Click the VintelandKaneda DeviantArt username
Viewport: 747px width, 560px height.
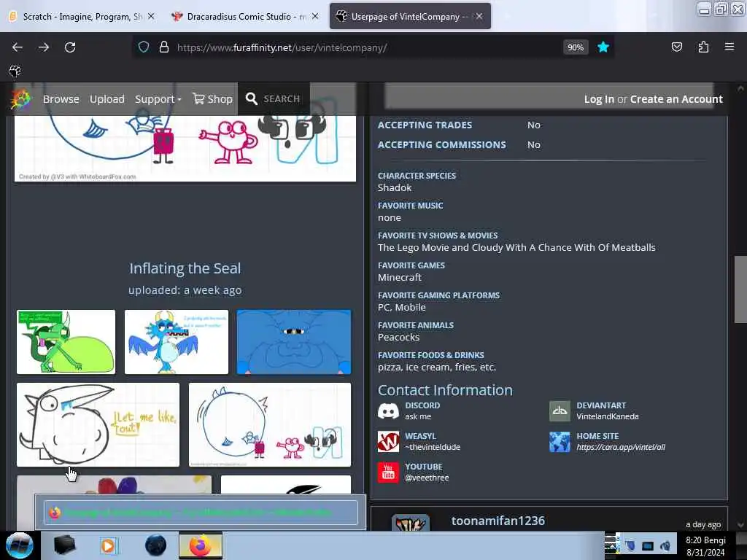coord(608,416)
